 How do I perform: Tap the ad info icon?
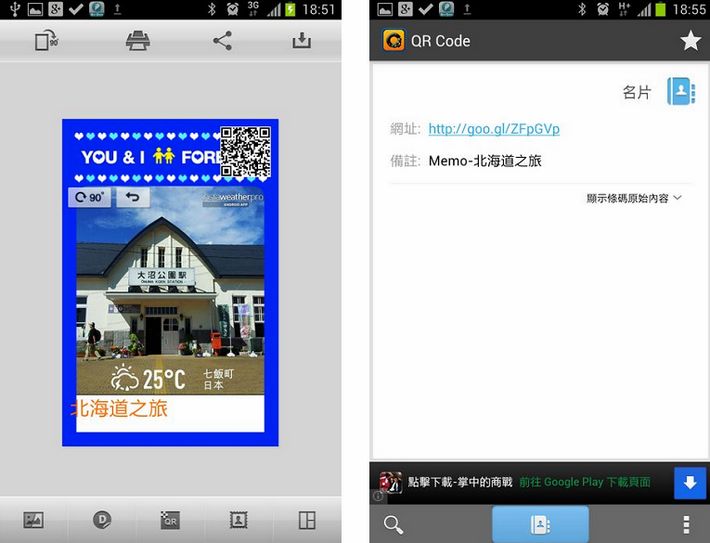click(x=378, y=496)
